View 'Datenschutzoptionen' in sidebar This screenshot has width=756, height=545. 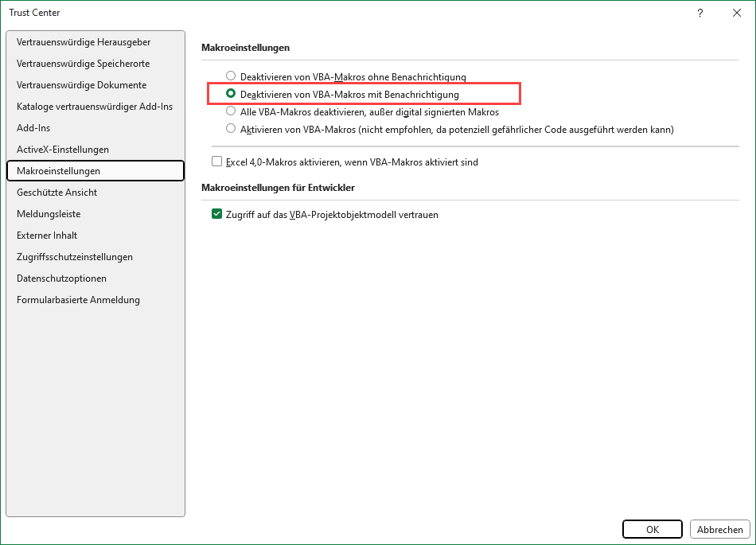(x=61, y=278)
